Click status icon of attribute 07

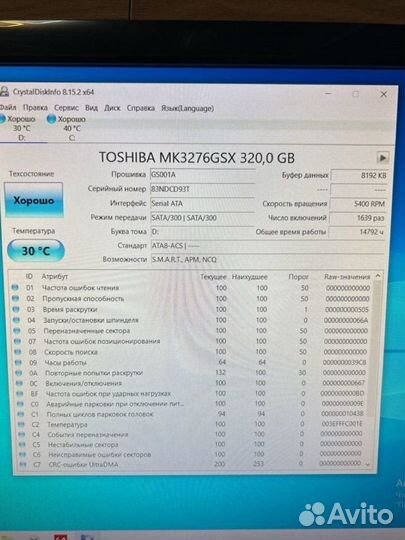point(18,341)
